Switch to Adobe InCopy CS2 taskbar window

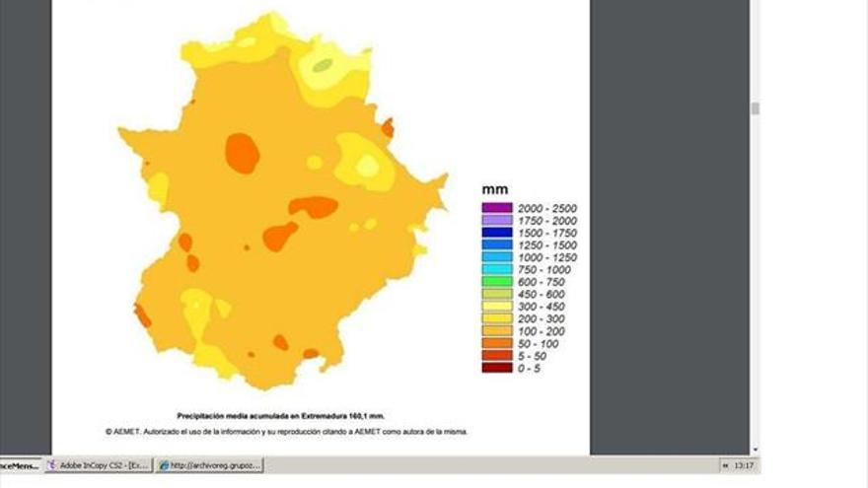(99, 465)
